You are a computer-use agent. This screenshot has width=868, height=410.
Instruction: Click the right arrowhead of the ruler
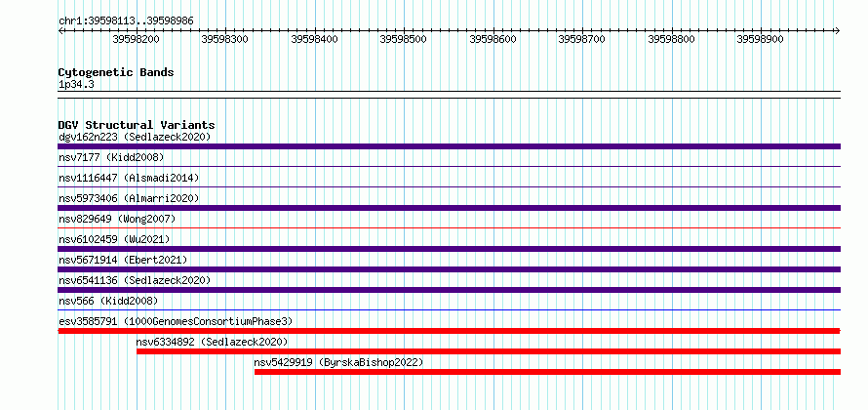point(838,30)
